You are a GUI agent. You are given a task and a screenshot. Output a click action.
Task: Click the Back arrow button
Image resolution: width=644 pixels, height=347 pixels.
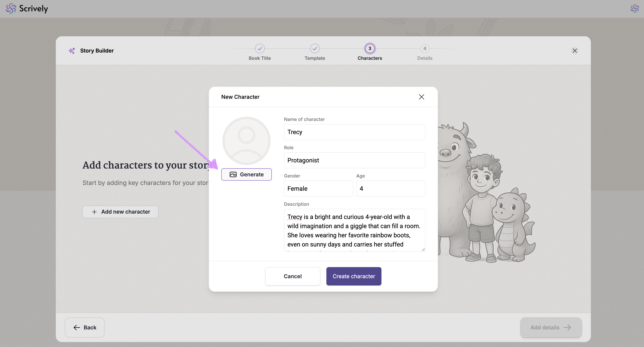[x=85, y=328]
